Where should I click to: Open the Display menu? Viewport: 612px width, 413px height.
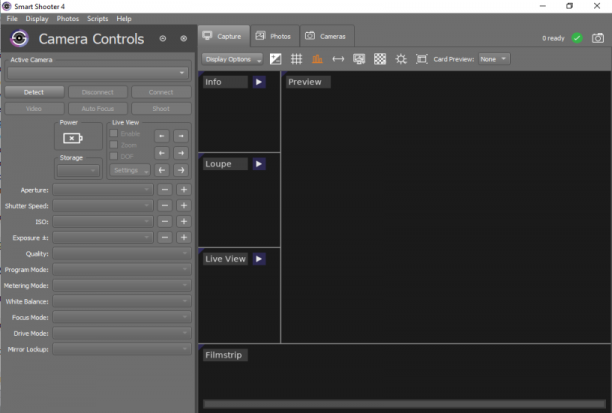coord(37,19)
